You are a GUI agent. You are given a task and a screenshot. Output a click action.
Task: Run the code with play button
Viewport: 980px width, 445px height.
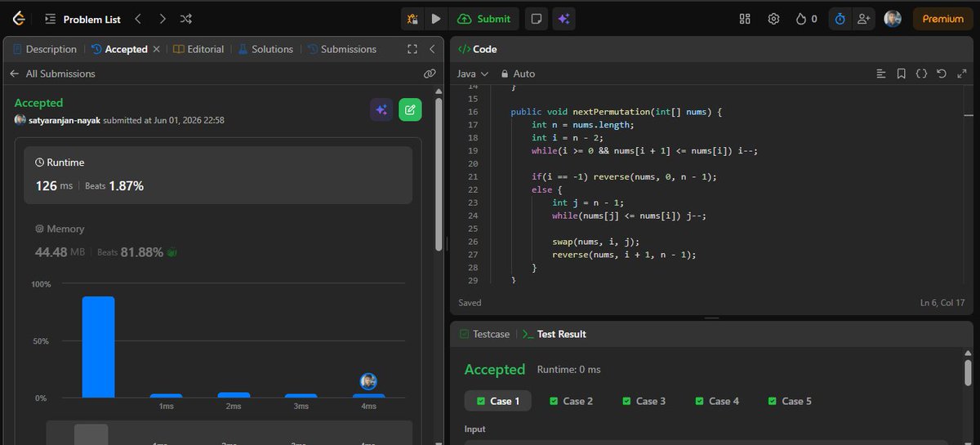click(436, 19)
